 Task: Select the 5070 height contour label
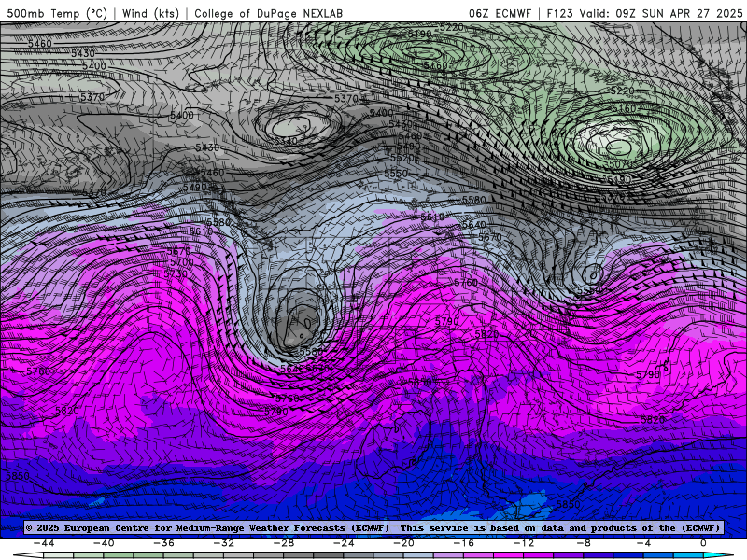coord(620,164)
